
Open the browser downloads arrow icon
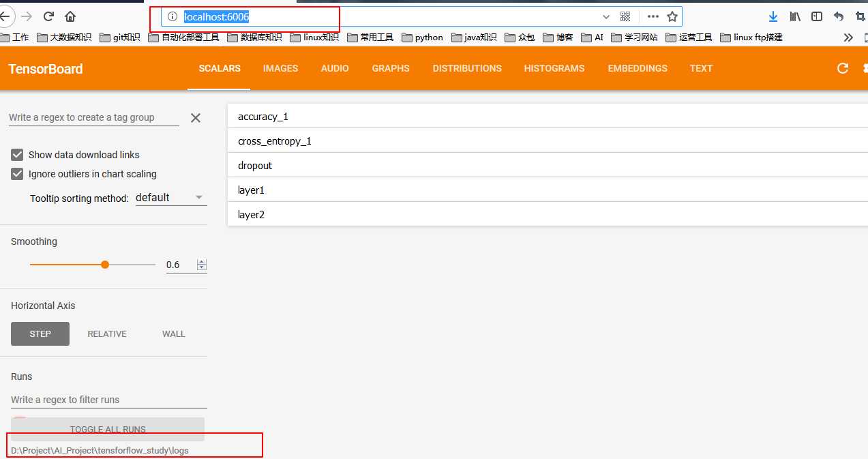773,16
